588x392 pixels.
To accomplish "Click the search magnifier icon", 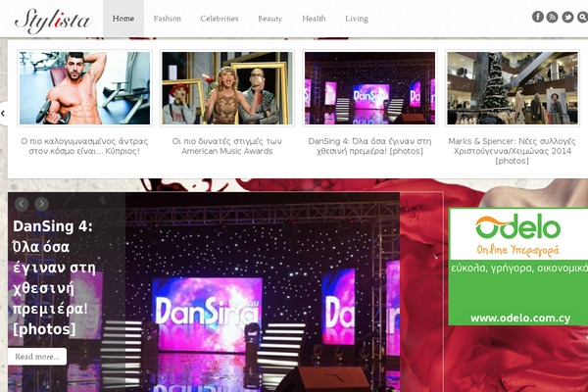I will [x=582, y=17].
